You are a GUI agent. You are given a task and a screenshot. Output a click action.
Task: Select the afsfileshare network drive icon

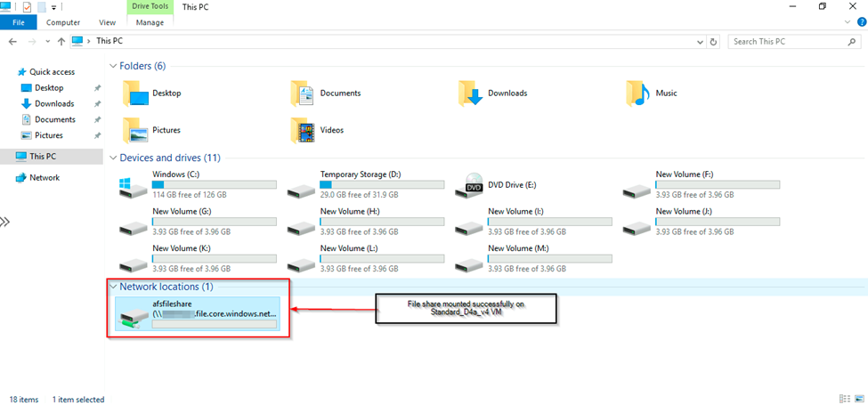[134, 320]
